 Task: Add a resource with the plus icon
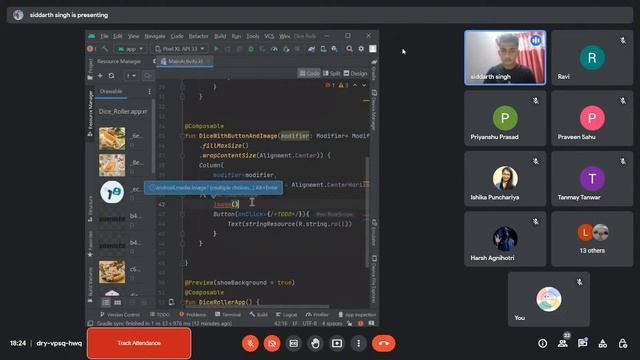[x=100, y=76]
